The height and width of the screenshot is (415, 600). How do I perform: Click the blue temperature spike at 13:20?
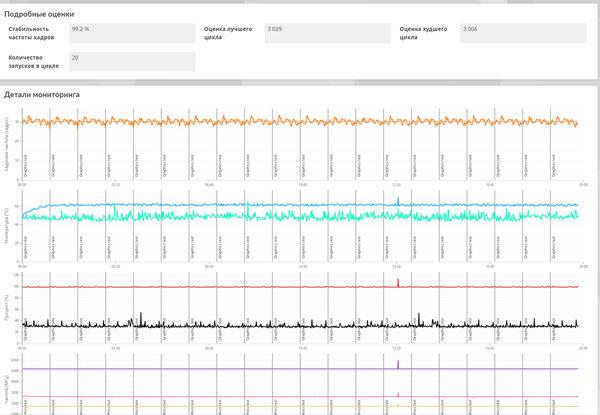[x=398, y=201]
